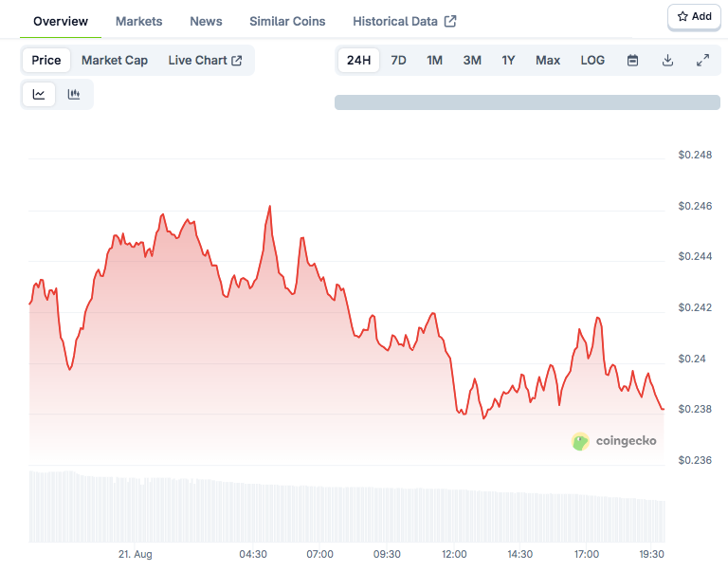The width and height of the screenshot is (728, 572).
Task: Choose the 3M time range
Action: tap(472, 61)
